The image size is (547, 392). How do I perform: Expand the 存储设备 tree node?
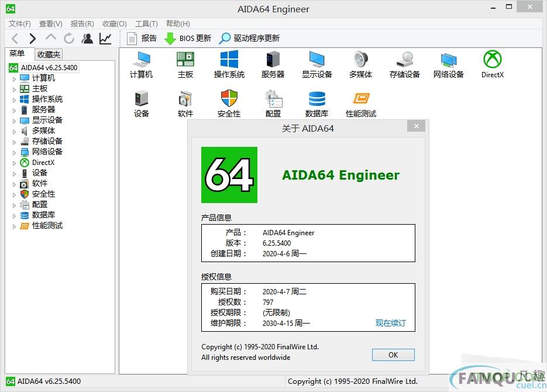pyautogui.click(x=14, y=142)
